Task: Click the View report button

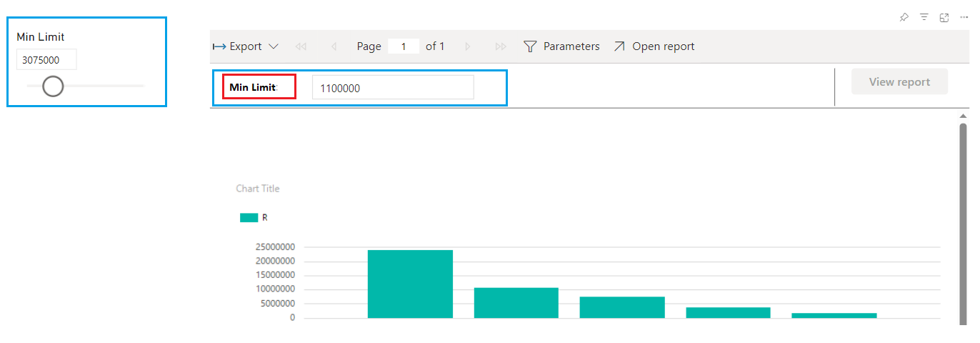Action: pyautogui.click(x=899, y=81)
